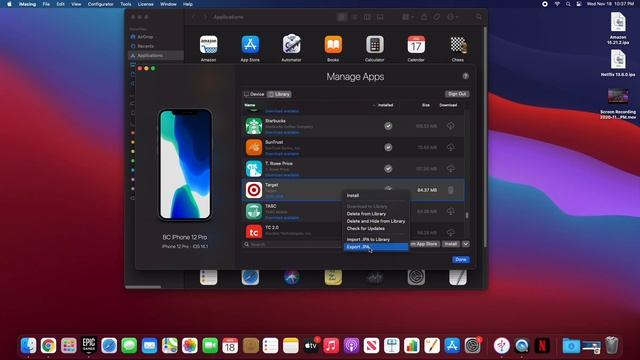Open QuickTime Player from the Dock
The image size is (640, 360).
(522, 346)
